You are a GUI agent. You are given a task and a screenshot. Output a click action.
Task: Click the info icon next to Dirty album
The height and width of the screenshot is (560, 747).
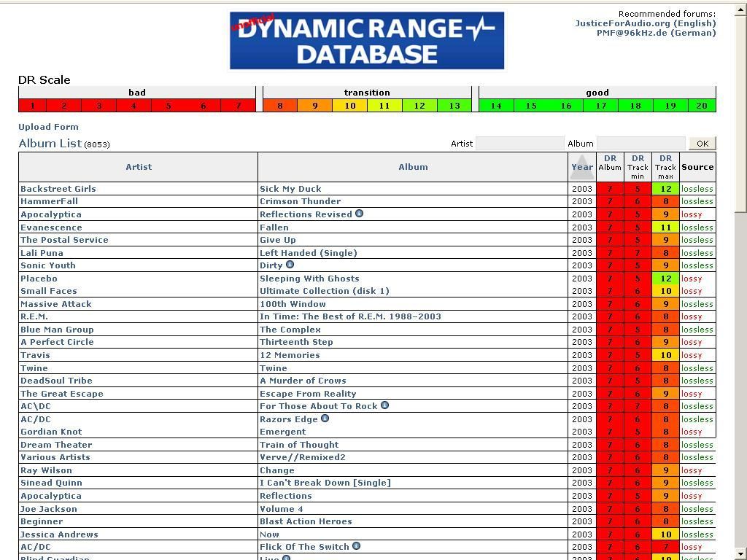pos(290,264)
